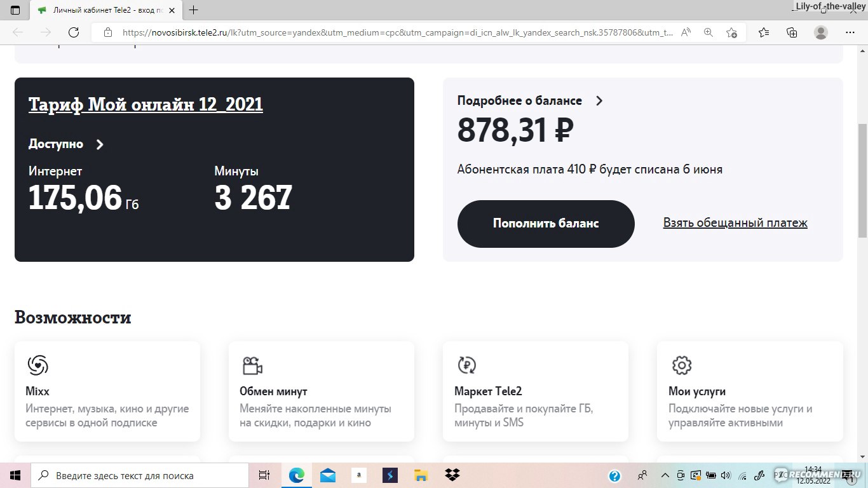The width and height of the screenshot is (868, 488).
Task: Open network Wi-Fi icon in tray
Action: pos(742,475)
